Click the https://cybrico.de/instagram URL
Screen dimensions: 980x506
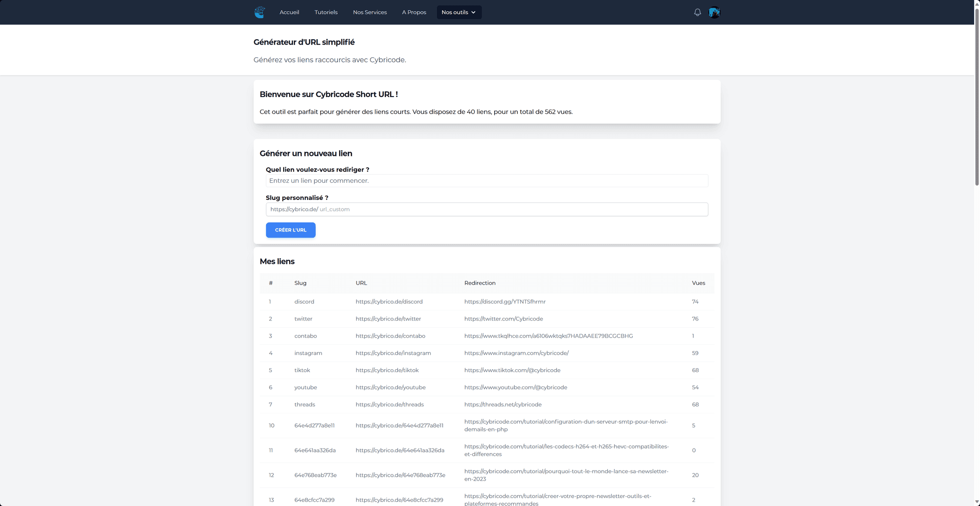click(393, 353)
